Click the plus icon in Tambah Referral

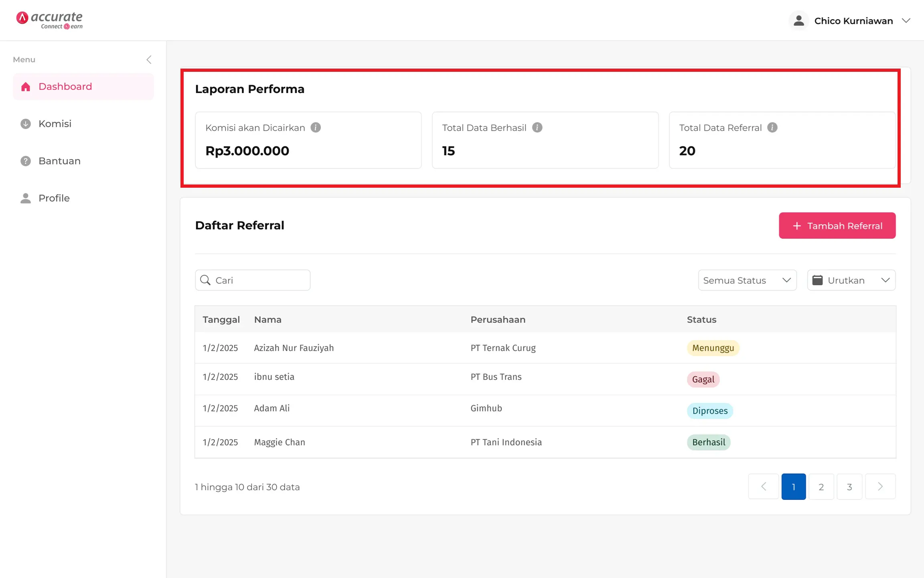(x=797, y=226)
